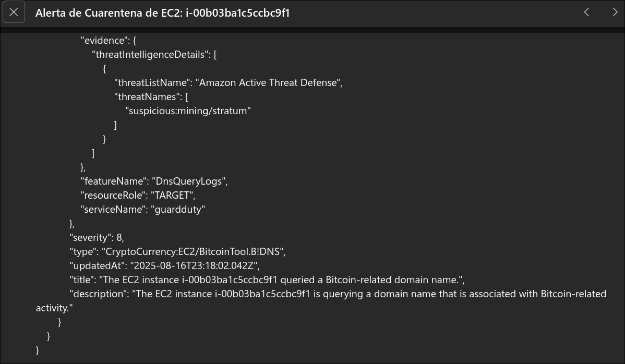Click the "threatListName" key

coord(152,82)
